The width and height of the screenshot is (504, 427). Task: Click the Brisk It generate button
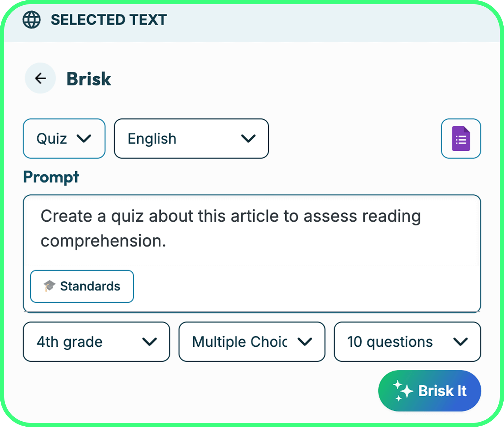429,391
